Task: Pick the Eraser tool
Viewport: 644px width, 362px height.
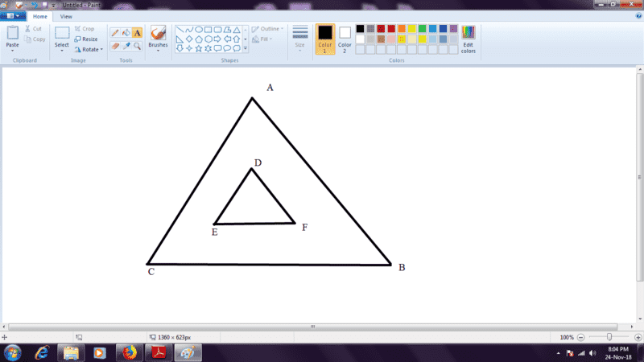Action: [x=114, y=46]
